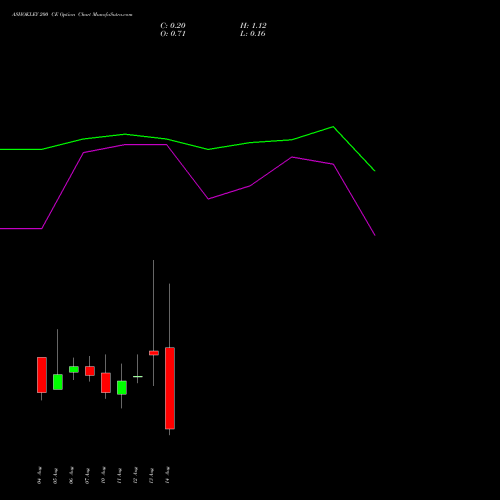Click the '05 Aug' date label
This screenshot has height=500, width=500.
(x=55, y=475)
